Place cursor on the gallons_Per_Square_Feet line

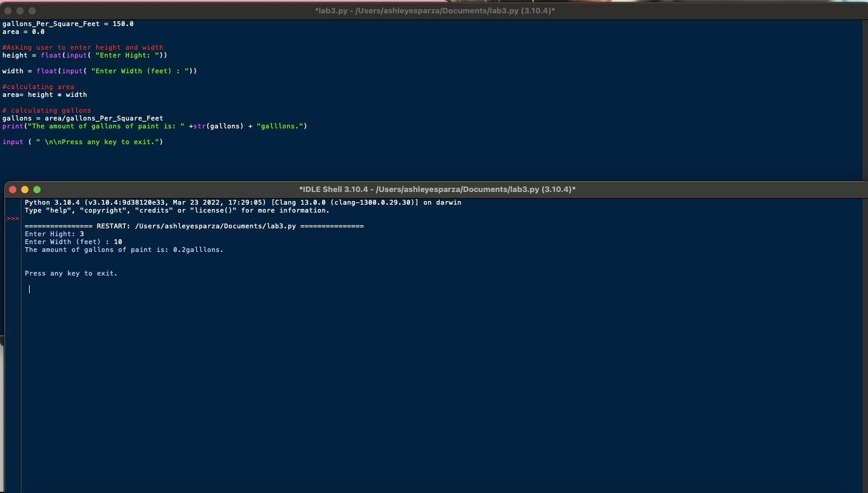click(67, 24)
